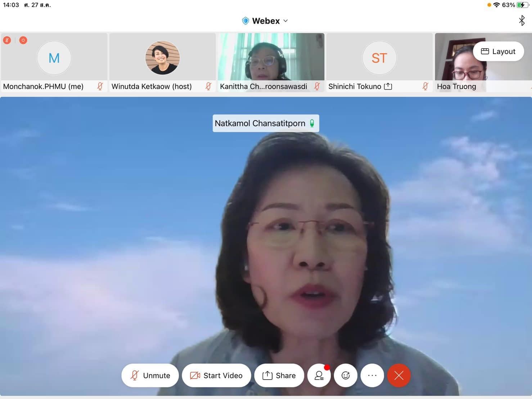532x399 pixels.
Task: Open the more options menu
Action: pyautogui.click(x=372, y=376)
